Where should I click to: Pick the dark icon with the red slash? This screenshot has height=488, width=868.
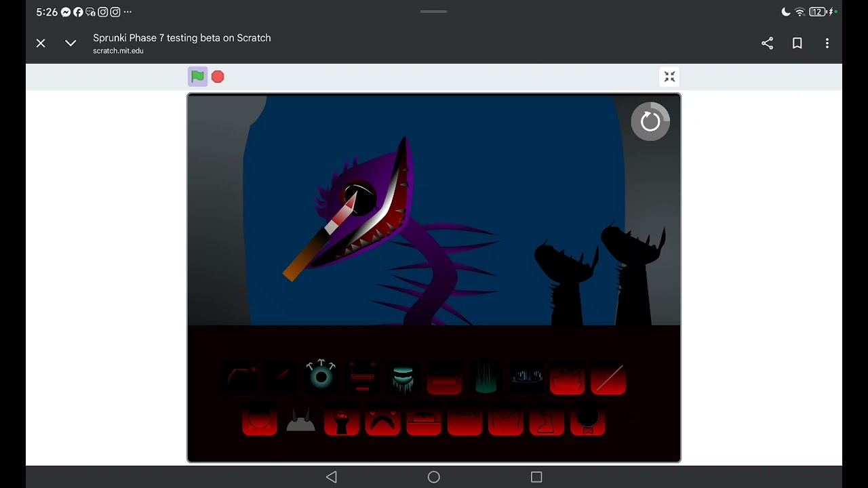tap(281, 378)
